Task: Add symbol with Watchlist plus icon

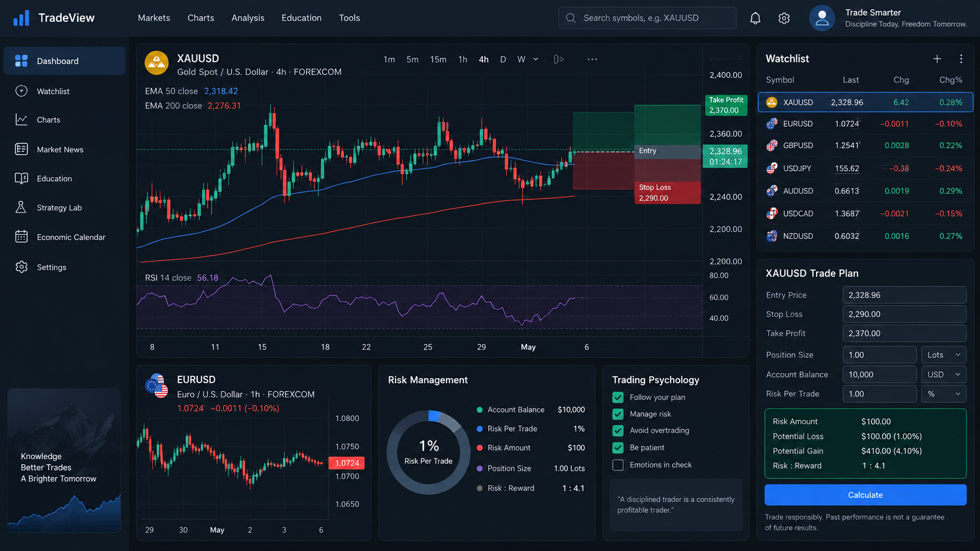Action: (937, 59)
